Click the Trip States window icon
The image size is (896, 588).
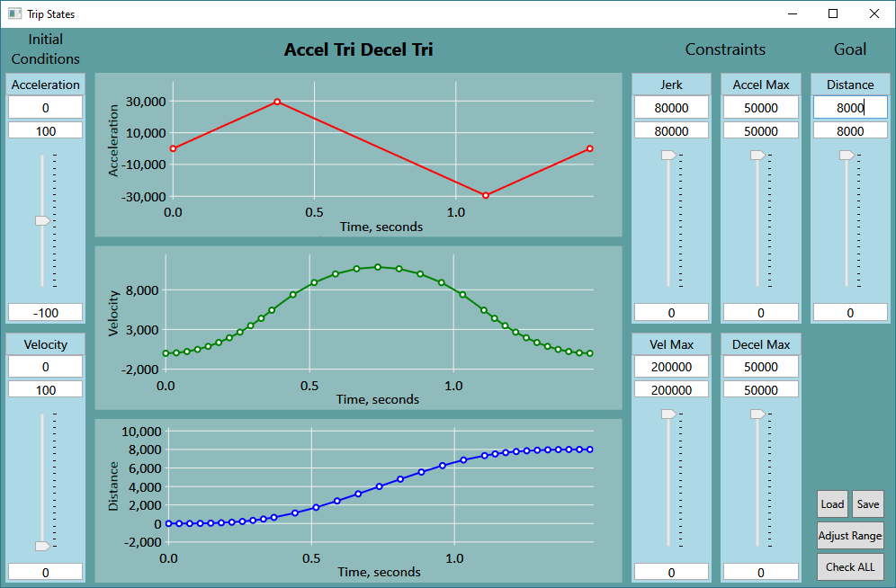point(14,13)
